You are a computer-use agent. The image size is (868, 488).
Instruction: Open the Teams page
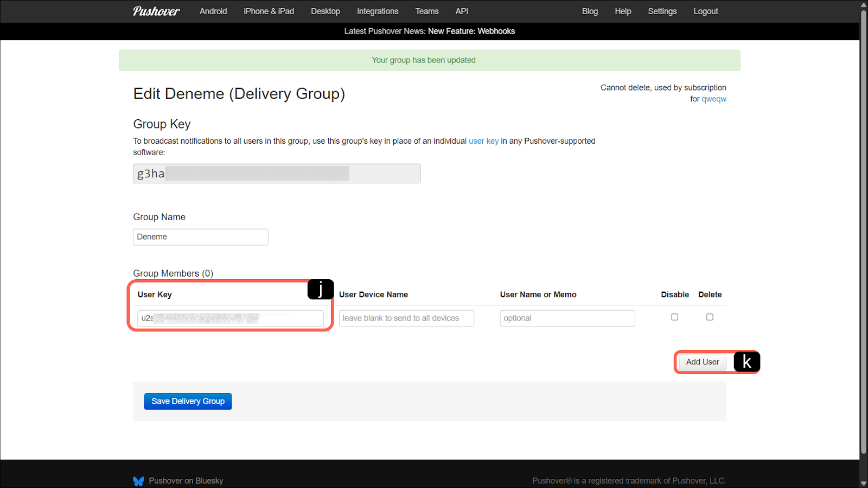[426, 11]
